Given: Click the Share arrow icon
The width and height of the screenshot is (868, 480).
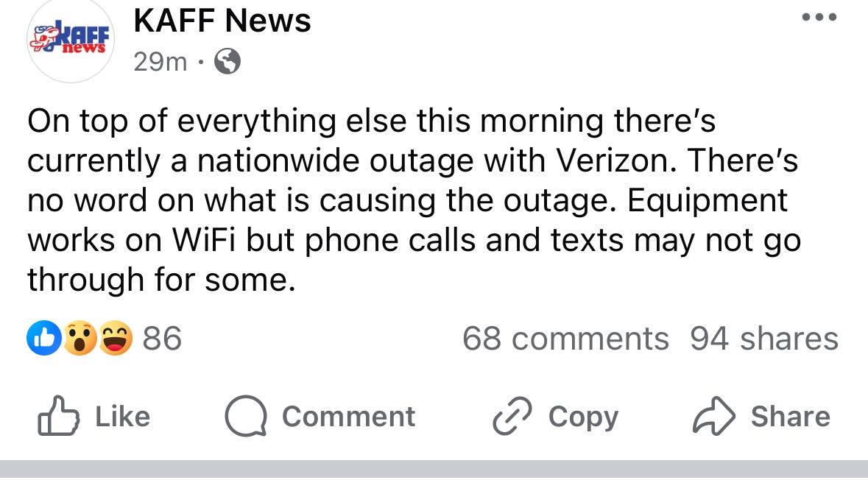Looking at the screenshot, I should pyautogui.click(x=711, y=416).
